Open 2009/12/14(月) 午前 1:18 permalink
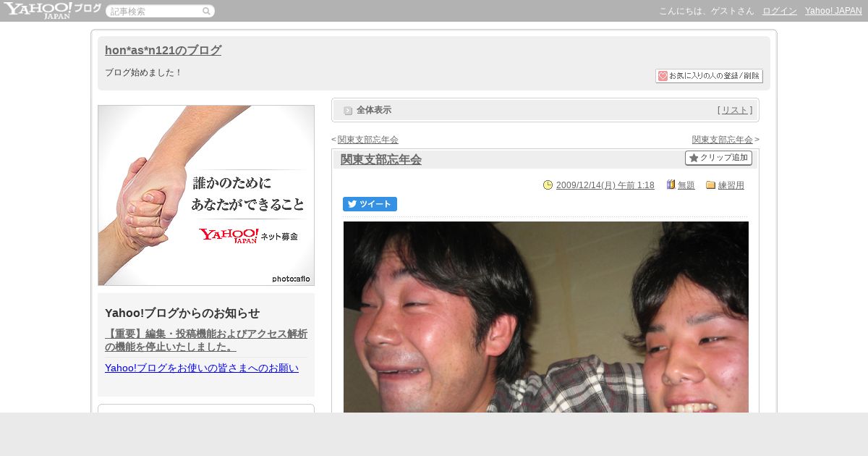The width and height of the screenshot is (868, 456). pos(605,185)
